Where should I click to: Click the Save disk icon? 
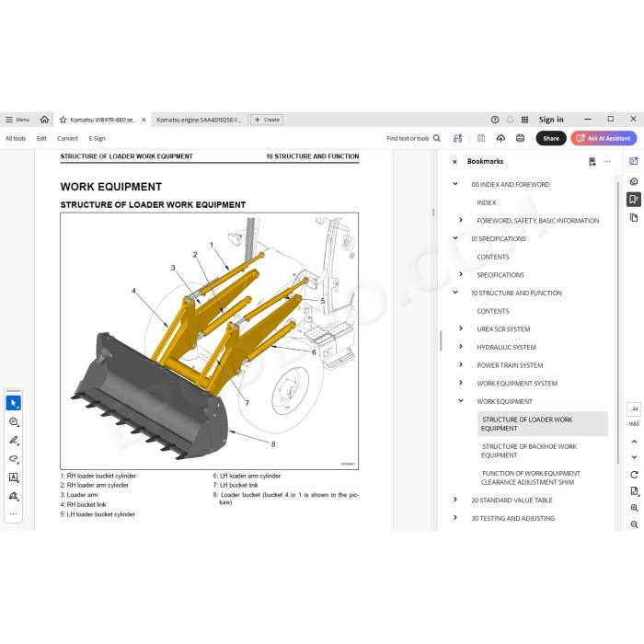pyautogui.click(x=481, y=138)
